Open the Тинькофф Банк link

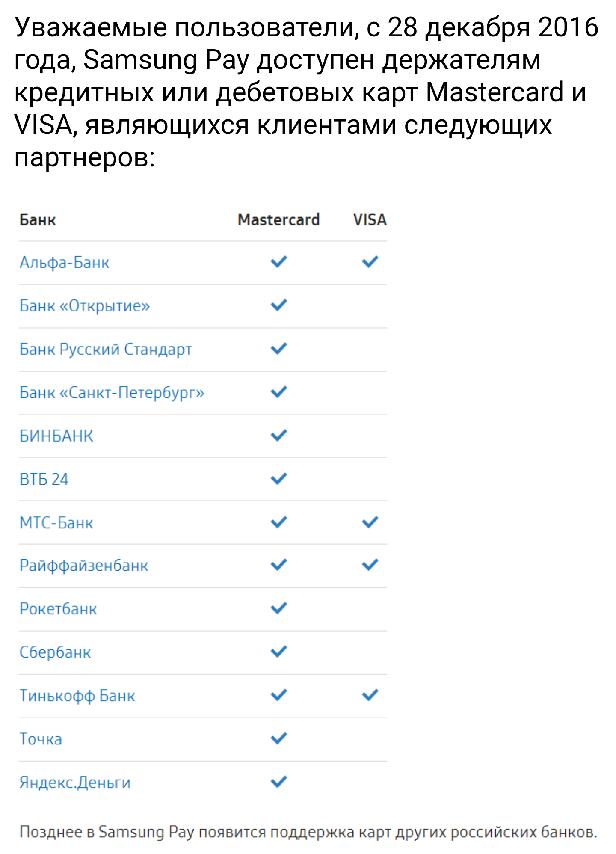pos(77,696)
